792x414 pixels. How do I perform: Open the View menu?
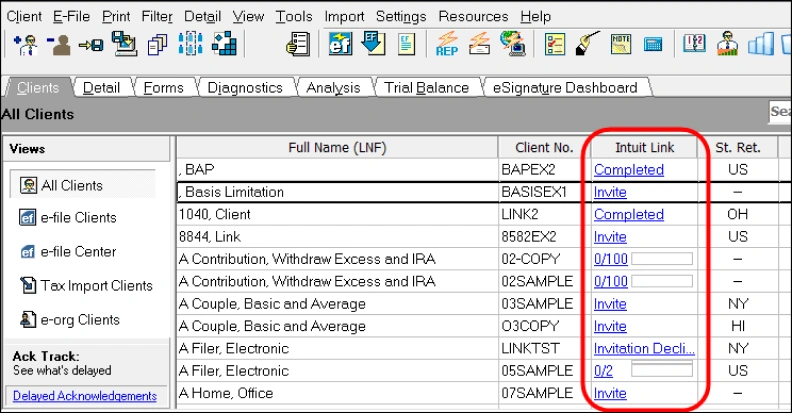tap(249, 17)
